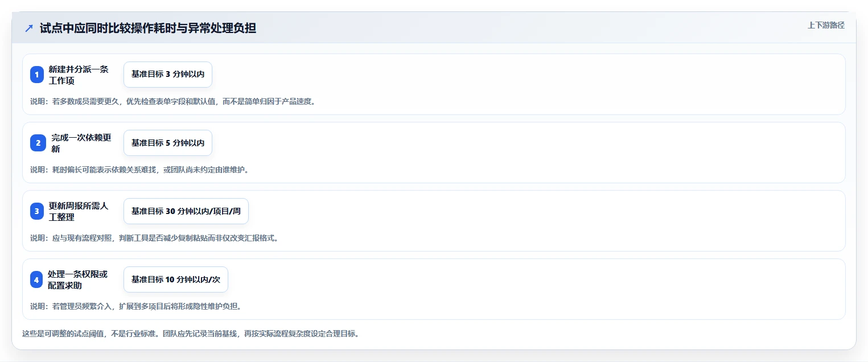Click the 更新周报所需人工整理 title

[79, 211]
